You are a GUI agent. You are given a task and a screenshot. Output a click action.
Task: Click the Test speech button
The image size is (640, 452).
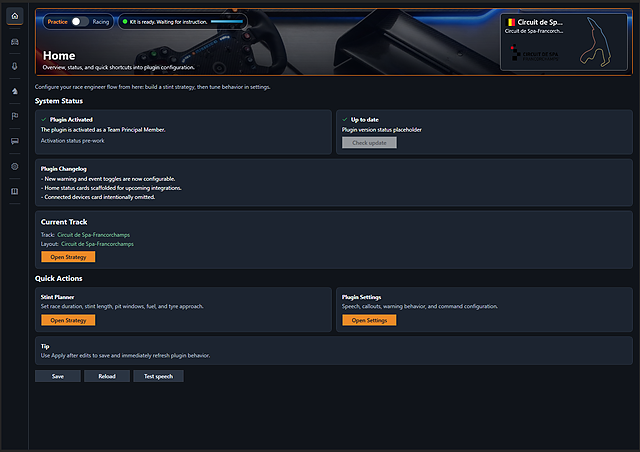point(158,376)
